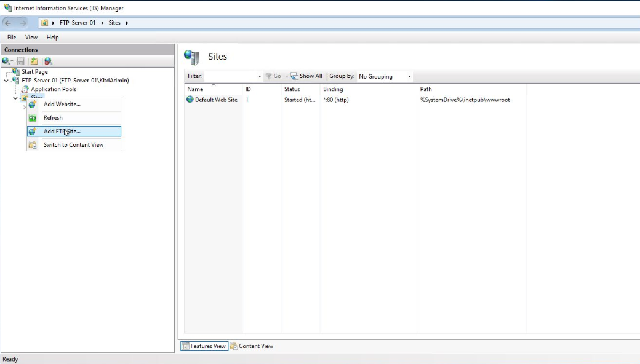Sort by the Path column header
This screenshot has height=364, width=640.
pyautogui.click(x=471, y=89)
